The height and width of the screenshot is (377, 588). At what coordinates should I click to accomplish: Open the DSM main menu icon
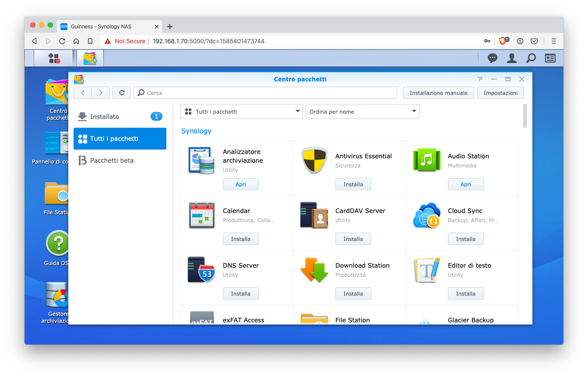[54, 58]
